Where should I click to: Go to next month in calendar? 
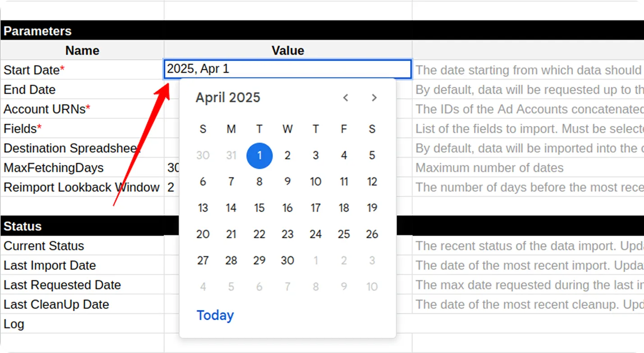[x=374, y=98]
